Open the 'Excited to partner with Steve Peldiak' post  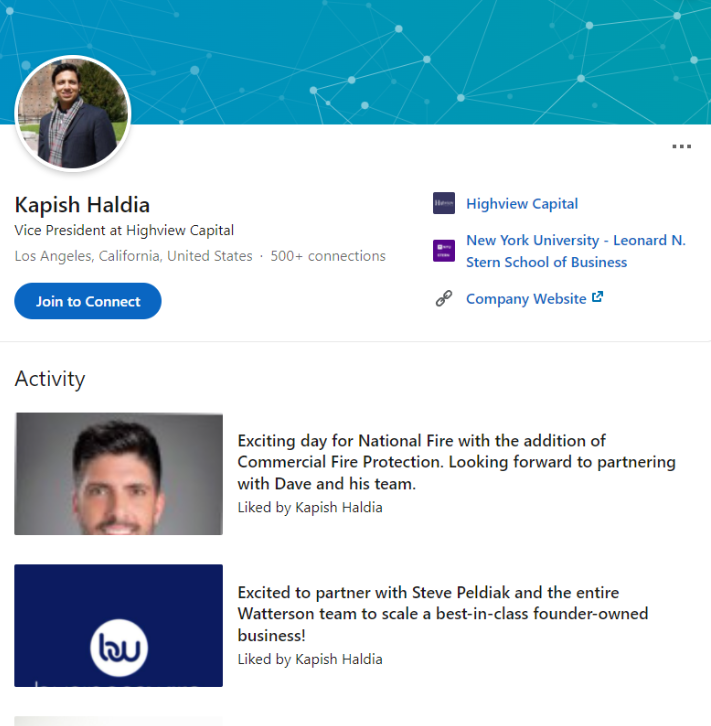[x=443, y=614]
